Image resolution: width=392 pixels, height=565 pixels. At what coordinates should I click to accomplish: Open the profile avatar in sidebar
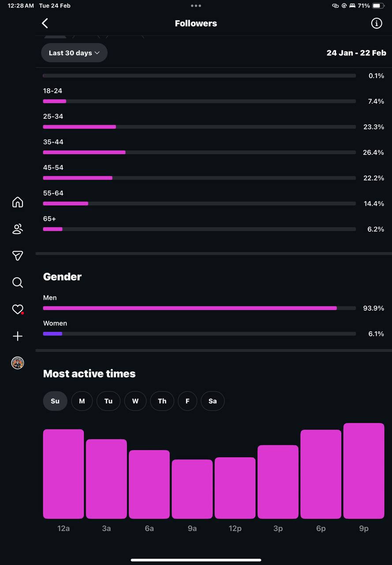point(18,363)
